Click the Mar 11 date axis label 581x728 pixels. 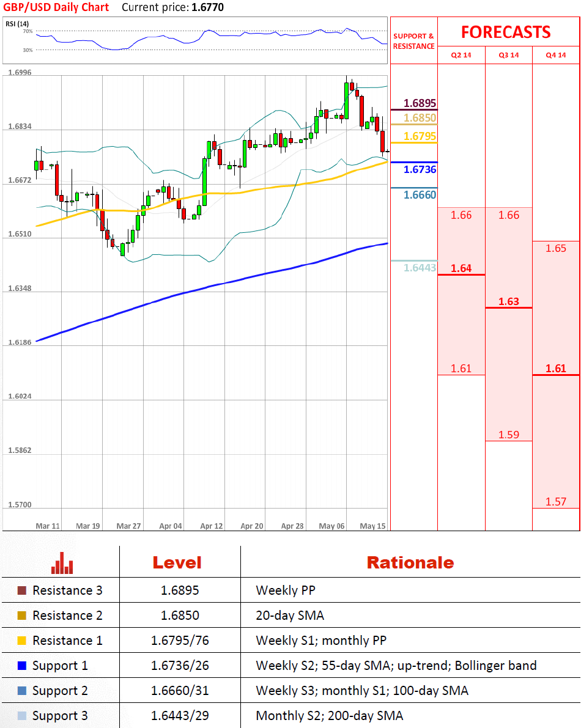[x=48, y=526]
